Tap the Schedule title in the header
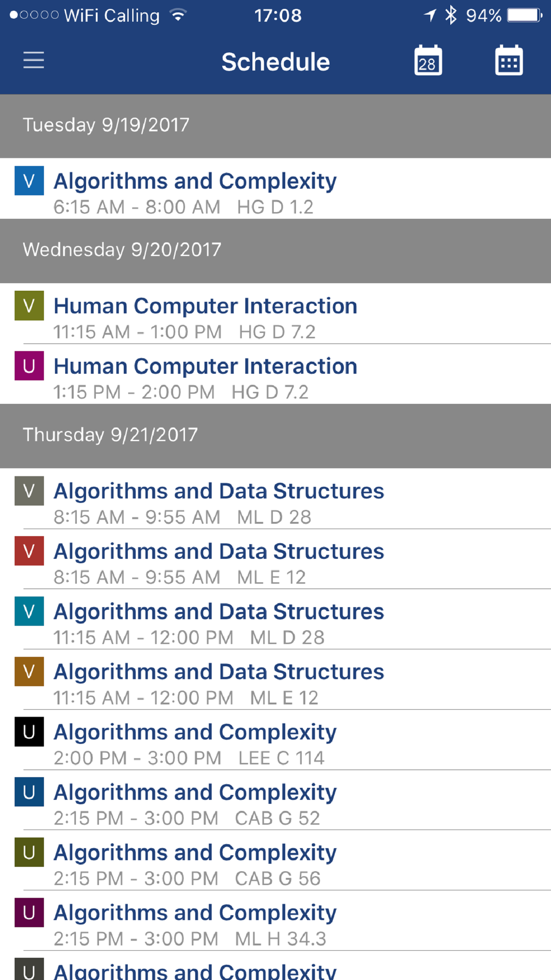551x980 pixels. click(x=275, y=62)
